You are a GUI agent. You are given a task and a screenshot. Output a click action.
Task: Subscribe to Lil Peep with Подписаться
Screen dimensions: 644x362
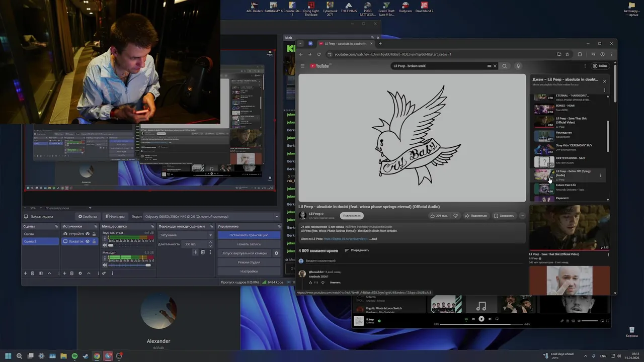(351, 216)
